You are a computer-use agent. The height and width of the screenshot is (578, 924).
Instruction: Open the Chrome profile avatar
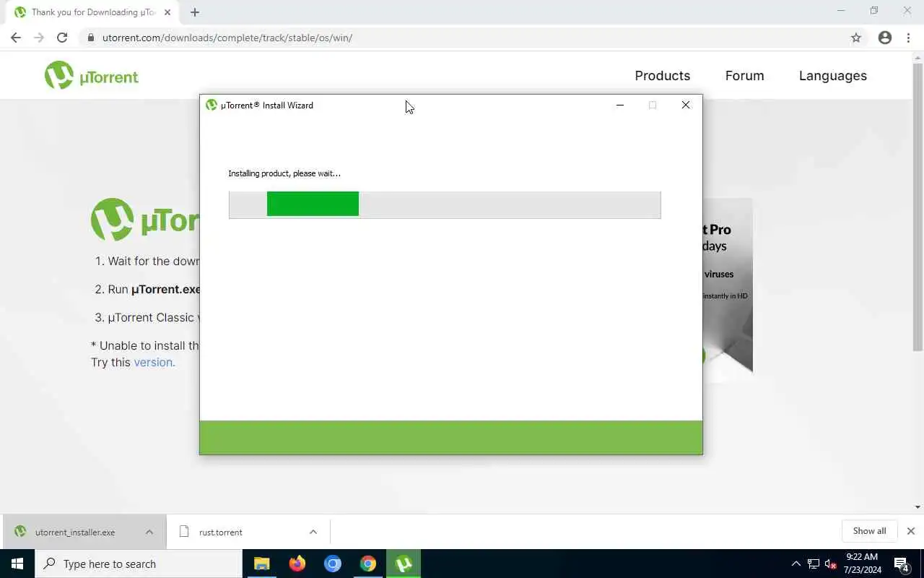tap(885, 38)
